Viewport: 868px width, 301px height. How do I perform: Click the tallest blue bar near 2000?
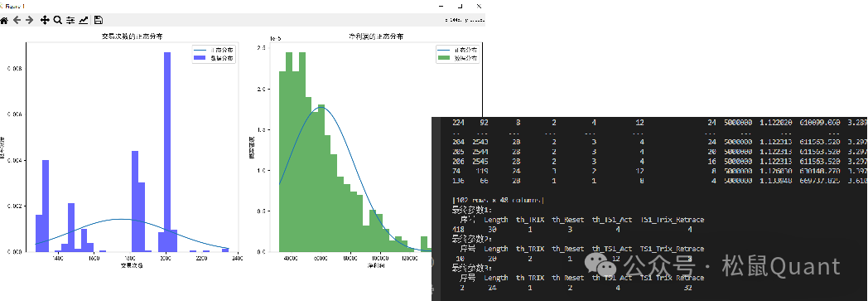pos(167,152)
